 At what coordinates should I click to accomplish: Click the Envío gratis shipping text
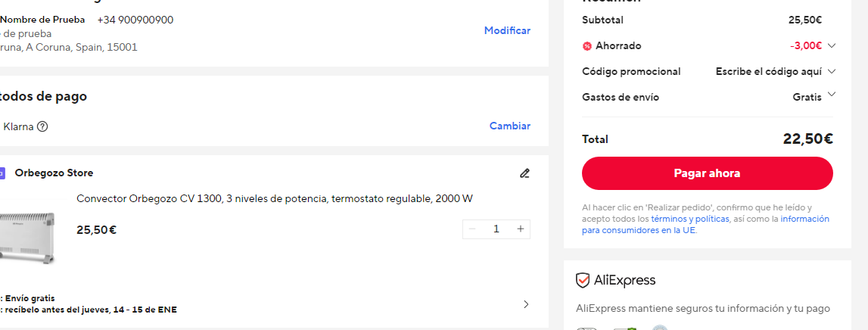(x=30, y=298)
